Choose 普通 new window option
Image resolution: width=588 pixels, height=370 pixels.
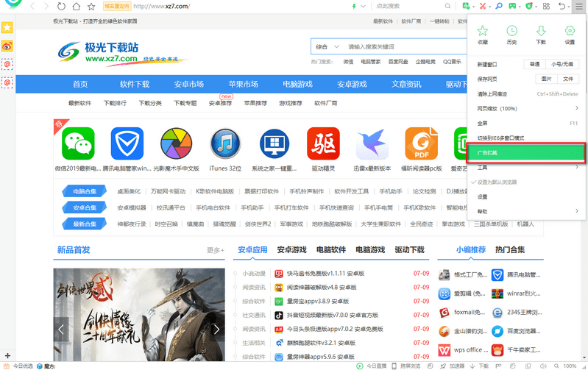pos(534,64)
